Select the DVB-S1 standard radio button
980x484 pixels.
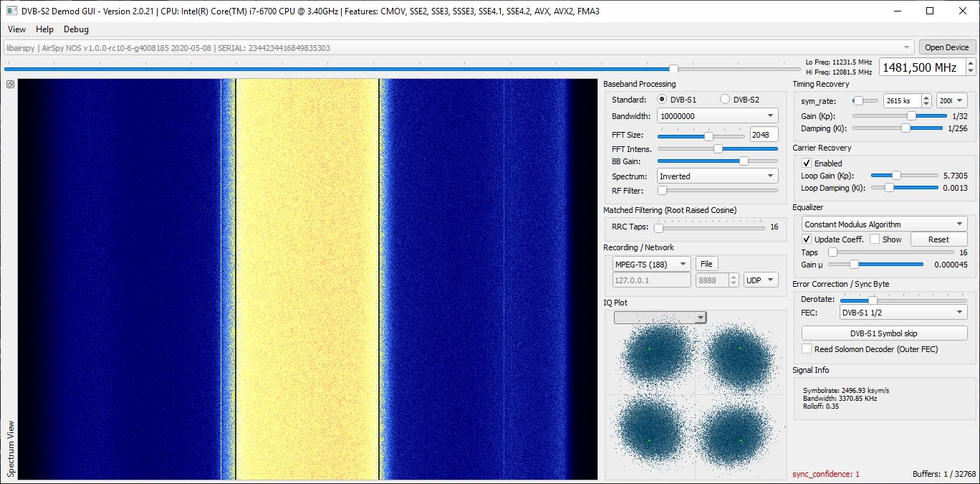[662, 100]
